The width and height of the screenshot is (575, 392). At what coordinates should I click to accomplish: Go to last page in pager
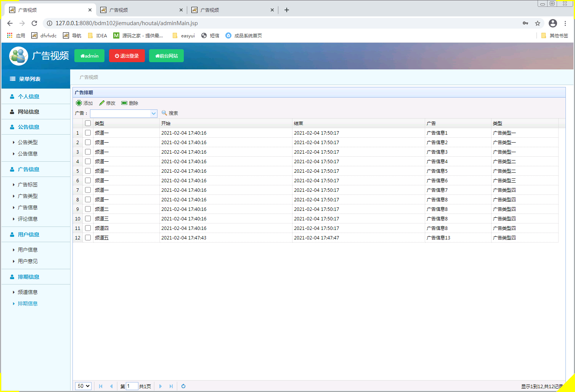tap(171, 386)
